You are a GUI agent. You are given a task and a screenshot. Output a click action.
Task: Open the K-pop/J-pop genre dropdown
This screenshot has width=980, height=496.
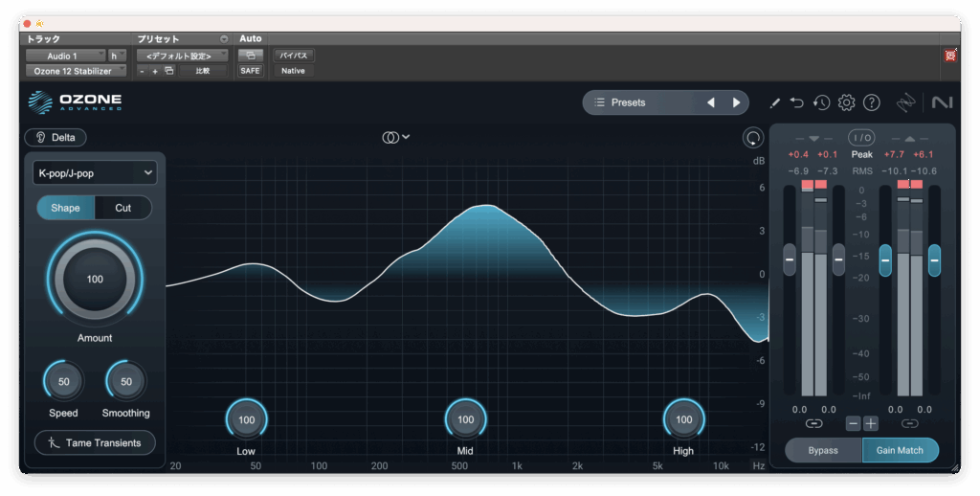click(94, 172)
